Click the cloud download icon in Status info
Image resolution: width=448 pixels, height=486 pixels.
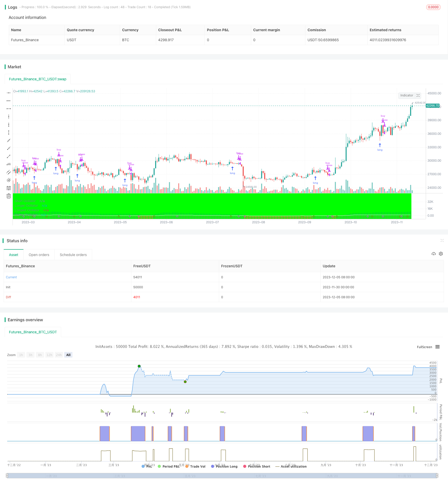[433, 254]
